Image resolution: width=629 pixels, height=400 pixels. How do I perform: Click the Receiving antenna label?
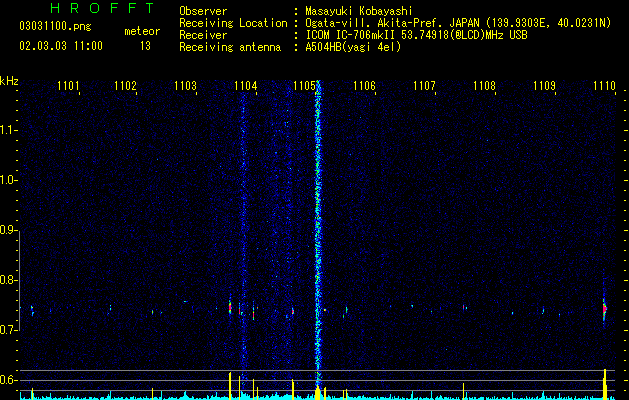pyautogui.click(x=230, y=47)
